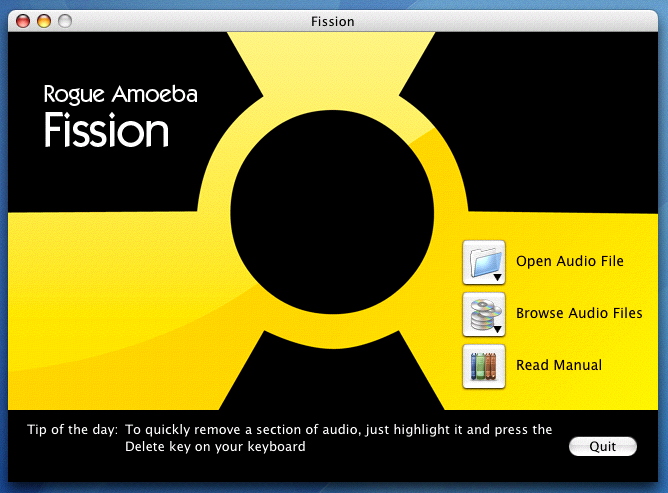Click the Quit button
668x493 pixels.
coord(603,447)
